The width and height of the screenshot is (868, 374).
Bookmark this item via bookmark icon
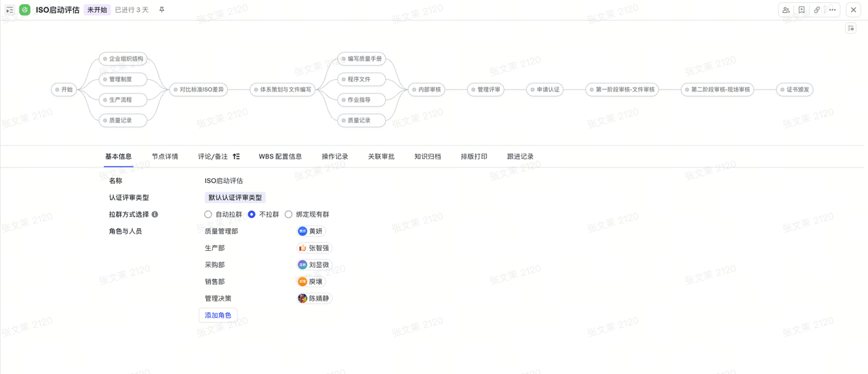point(802,10)
